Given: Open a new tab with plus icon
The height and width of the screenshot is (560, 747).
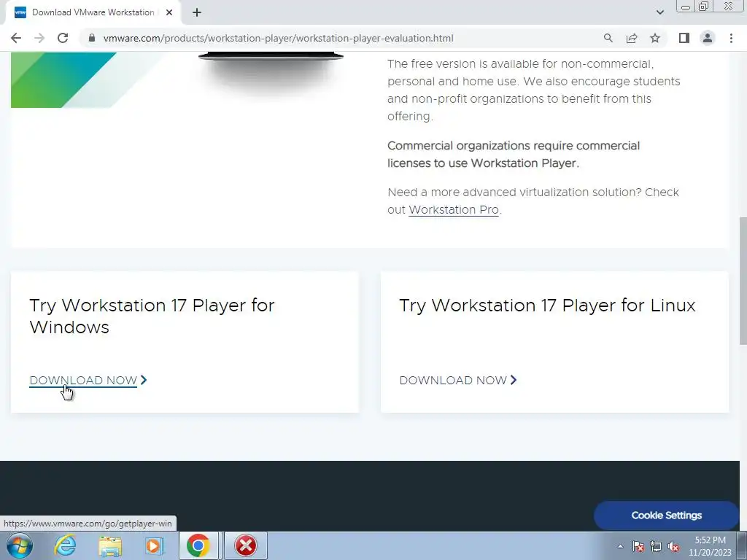Looking at the screenshot, I should [197, 12].
